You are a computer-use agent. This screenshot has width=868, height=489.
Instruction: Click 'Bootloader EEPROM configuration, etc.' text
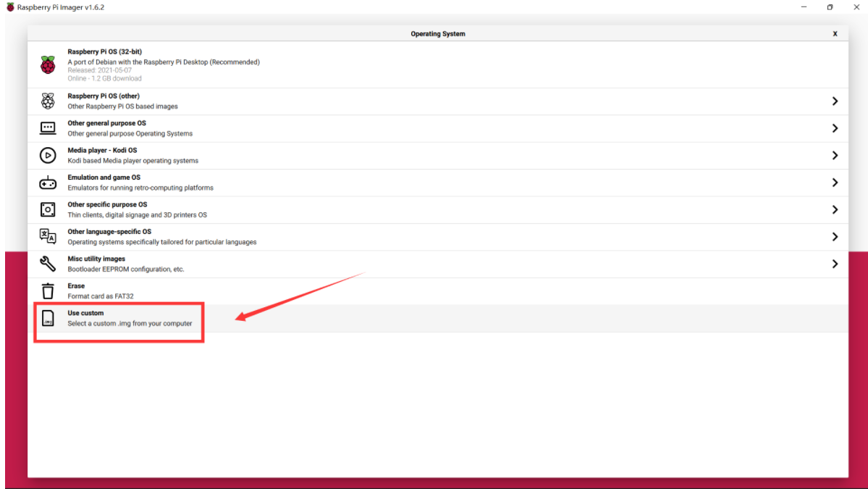(x=126, y=269)
